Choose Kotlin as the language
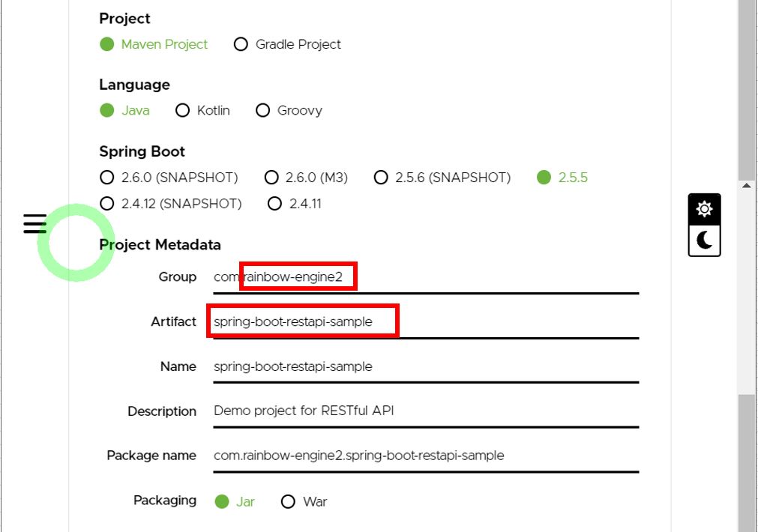This screenshot has height=532, width=758. point(183,110)
